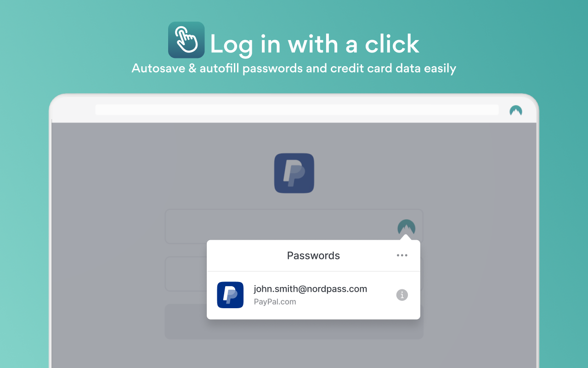This screenshot has width=588, height=368.
Task: Click the password input field below email
Action: 186,274
